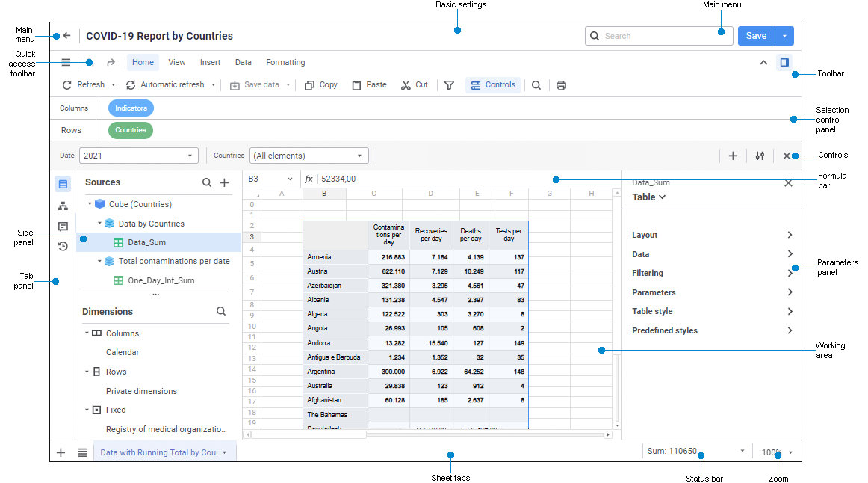Open the Insert ribbon tab

click(210, 63)
